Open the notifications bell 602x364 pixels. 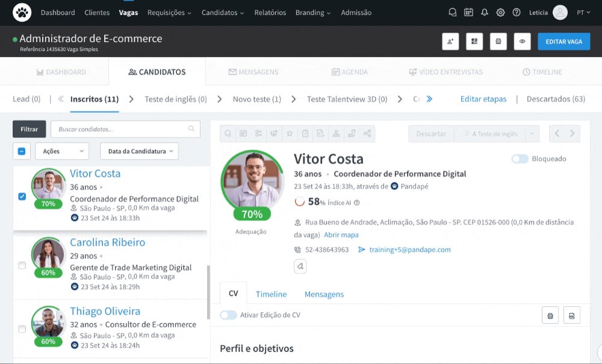coord(485,13)
